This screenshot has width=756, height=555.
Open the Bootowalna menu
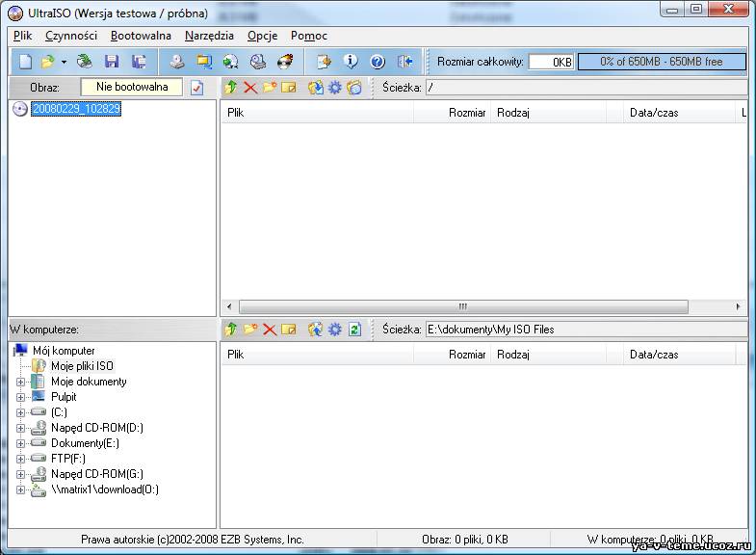(x=141, y=36)
